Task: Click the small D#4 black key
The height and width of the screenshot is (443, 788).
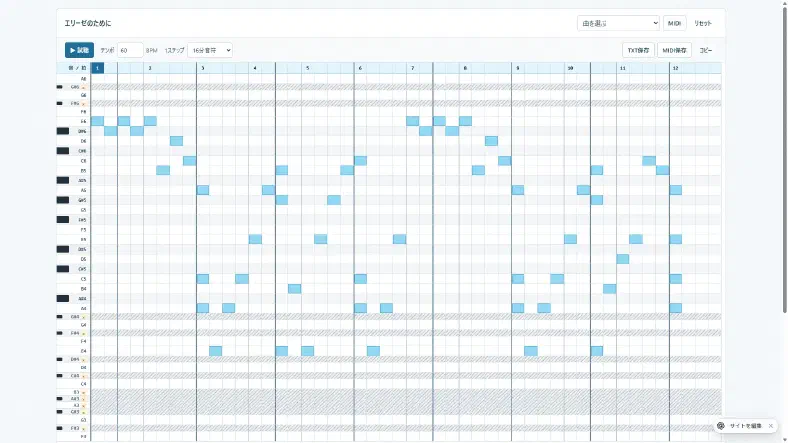Action: tap(60, 359)
